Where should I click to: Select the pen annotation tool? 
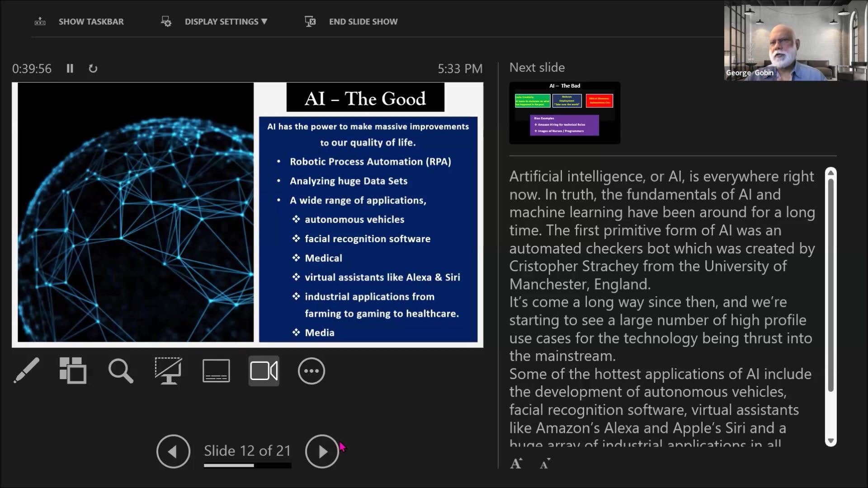(26, 371)
